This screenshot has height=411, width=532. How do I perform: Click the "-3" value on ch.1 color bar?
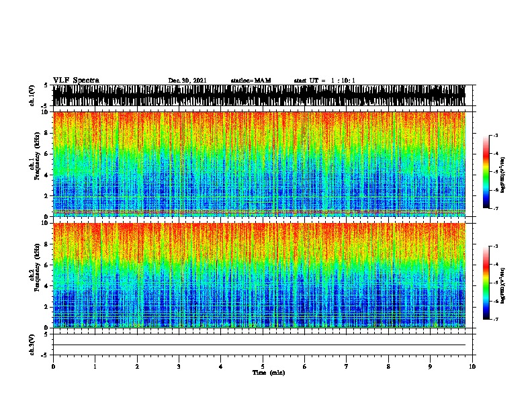(495, 135)
